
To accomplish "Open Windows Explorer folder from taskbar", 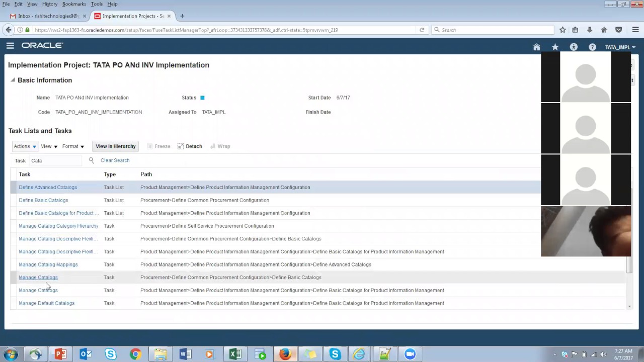I will pyautogui.click(x=160, y=354).
